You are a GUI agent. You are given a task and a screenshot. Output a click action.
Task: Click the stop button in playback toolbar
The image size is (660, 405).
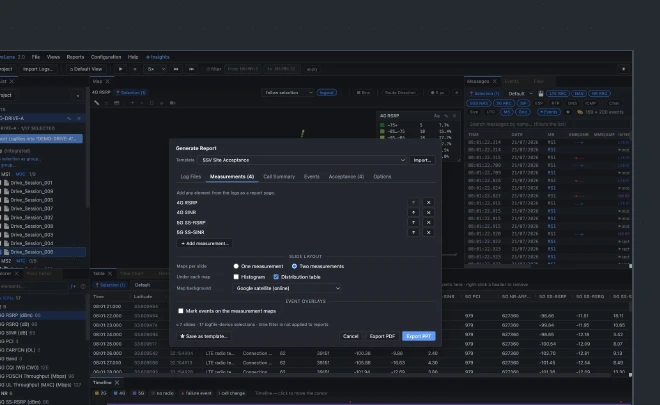pos(135,69)
